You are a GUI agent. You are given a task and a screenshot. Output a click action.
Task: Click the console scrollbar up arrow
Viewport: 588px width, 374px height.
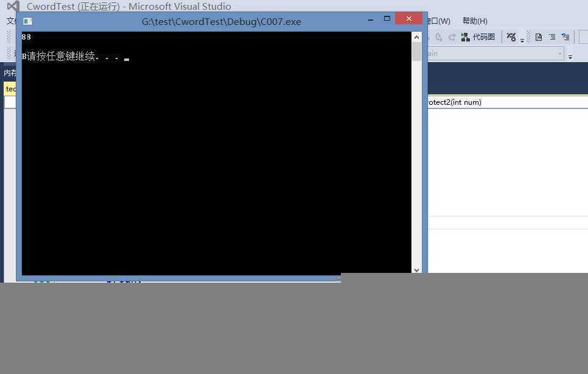click(416, 37)
